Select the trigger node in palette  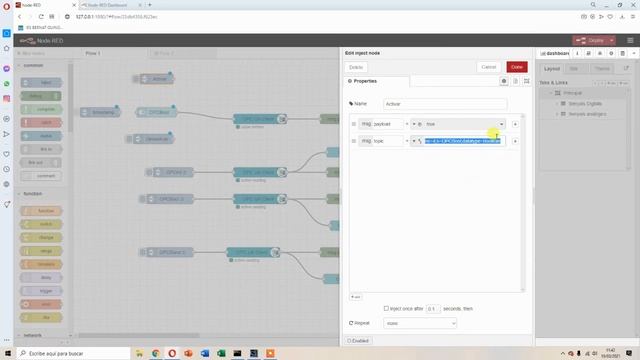pyautogui.click(x=41, y=291)
